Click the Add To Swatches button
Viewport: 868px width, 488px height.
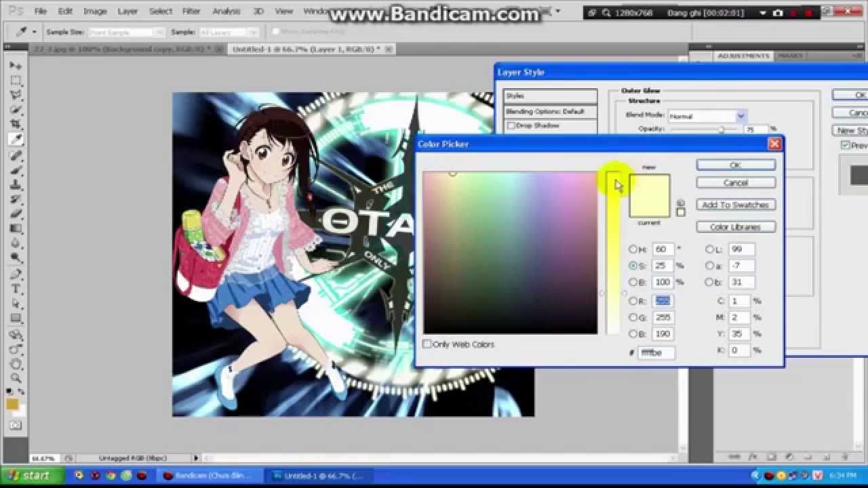click(x=736, y=205)
